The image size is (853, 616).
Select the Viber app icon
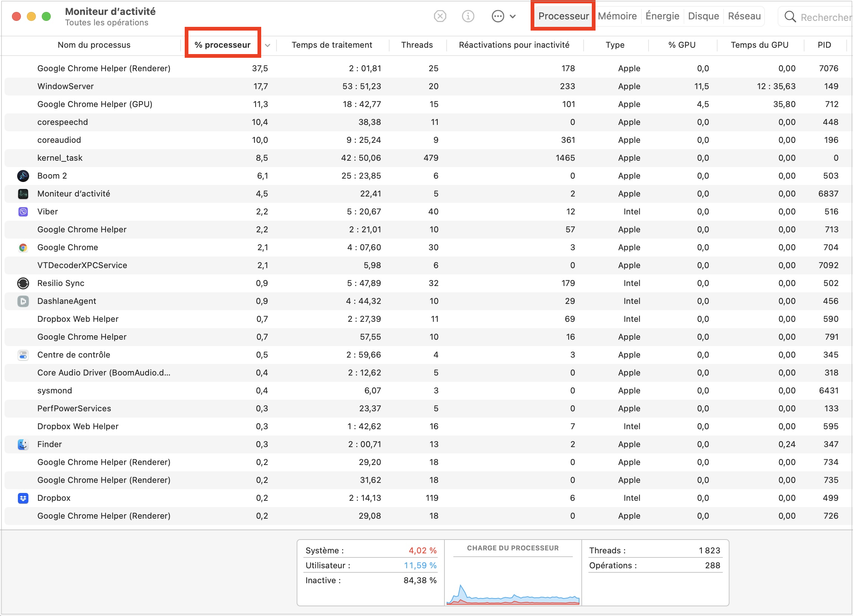[23, 211]
